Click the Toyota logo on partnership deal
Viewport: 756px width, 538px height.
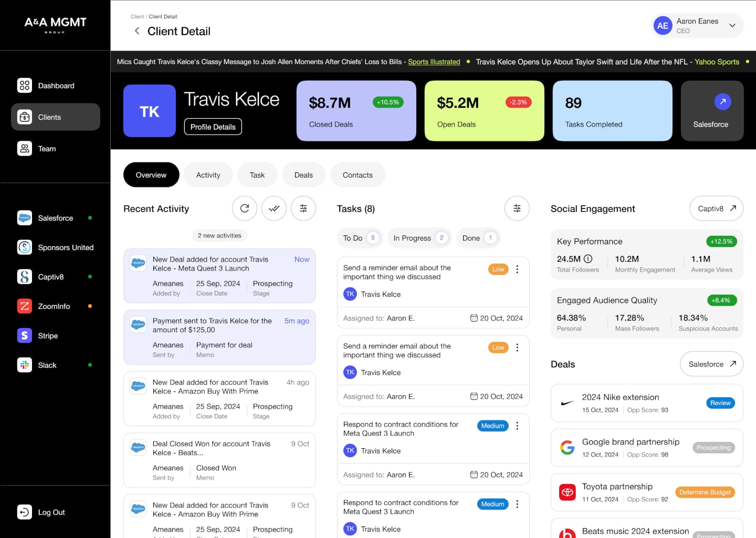[568, 492]
